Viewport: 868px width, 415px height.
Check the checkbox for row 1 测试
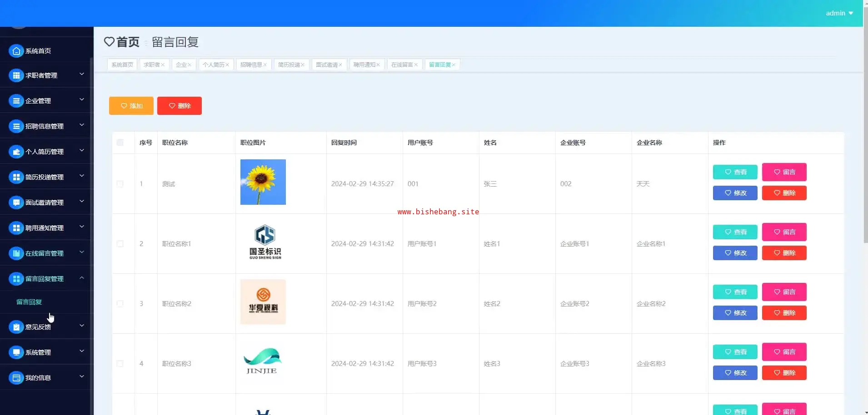120,184
